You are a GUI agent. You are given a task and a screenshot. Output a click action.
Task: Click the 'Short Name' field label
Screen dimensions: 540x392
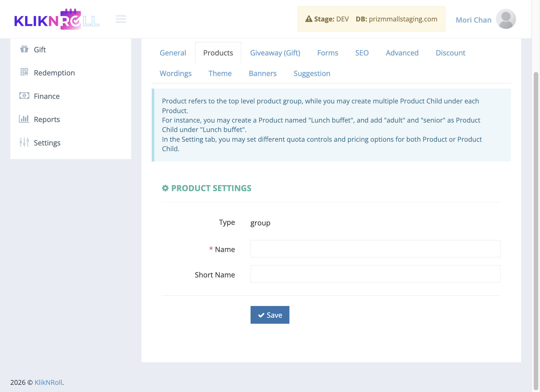click(215, 275)
